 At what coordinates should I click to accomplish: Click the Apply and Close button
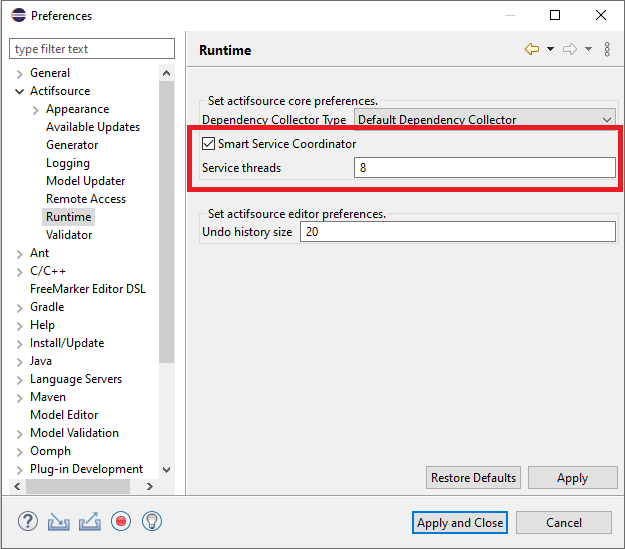[x=460, y=522]
